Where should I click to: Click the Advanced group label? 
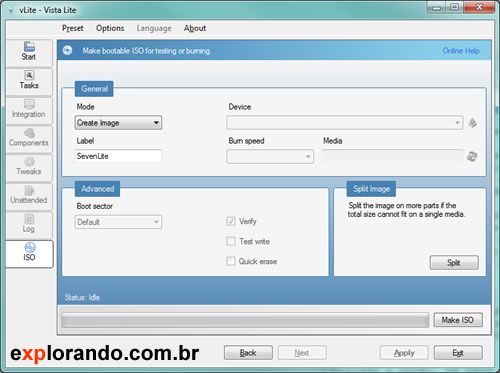click(x=97, y=189)
